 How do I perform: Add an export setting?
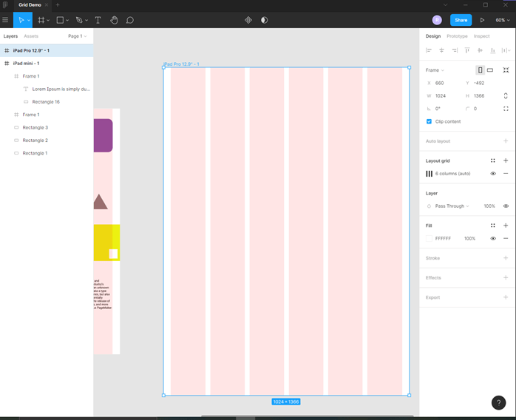pos(506,297)
